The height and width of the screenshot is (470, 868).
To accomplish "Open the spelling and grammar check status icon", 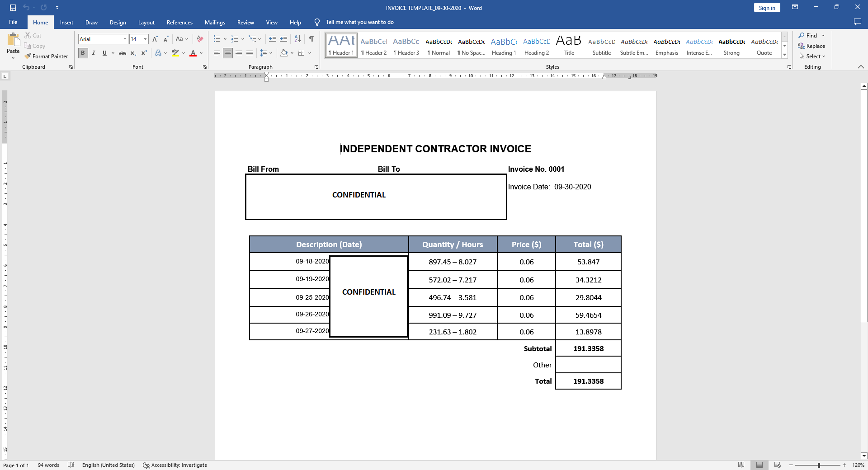I will [x=71, y=465].
